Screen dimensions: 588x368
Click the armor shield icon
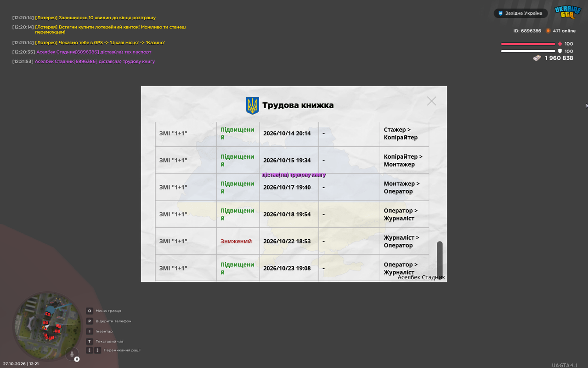560,51
